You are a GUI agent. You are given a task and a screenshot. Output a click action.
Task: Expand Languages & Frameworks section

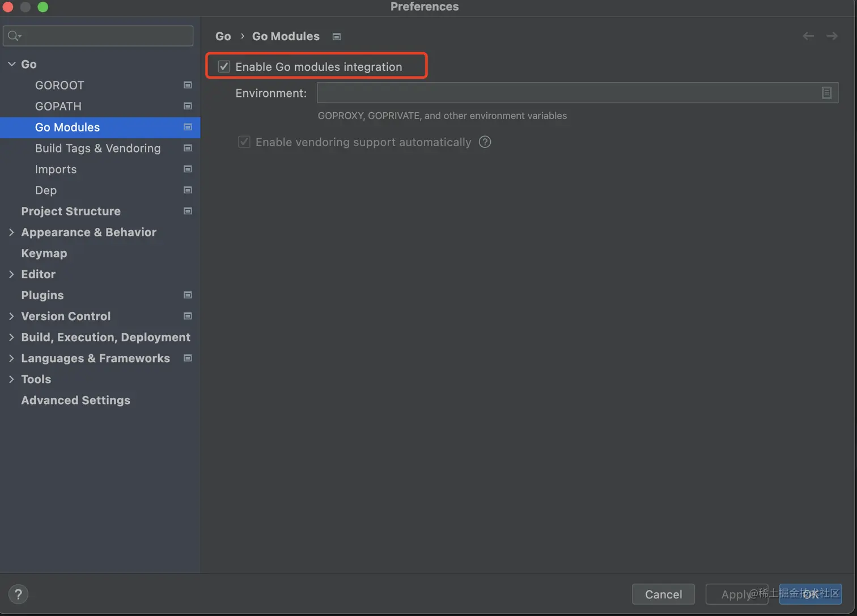[x=11, y=358]
